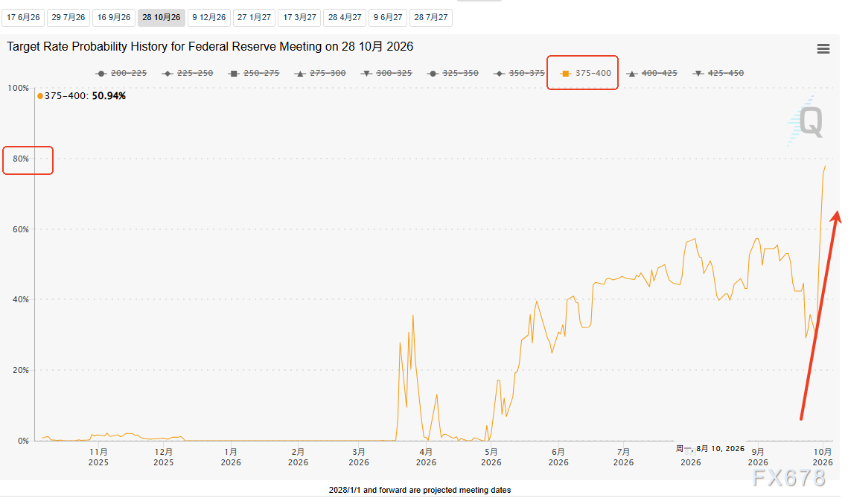Enable the 350-375 legend series

coord(520,73)
